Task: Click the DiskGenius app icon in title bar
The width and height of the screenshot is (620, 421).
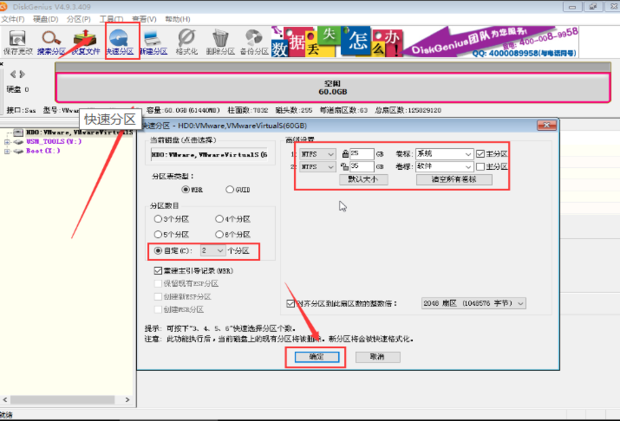Action: [x=4, y=6]
